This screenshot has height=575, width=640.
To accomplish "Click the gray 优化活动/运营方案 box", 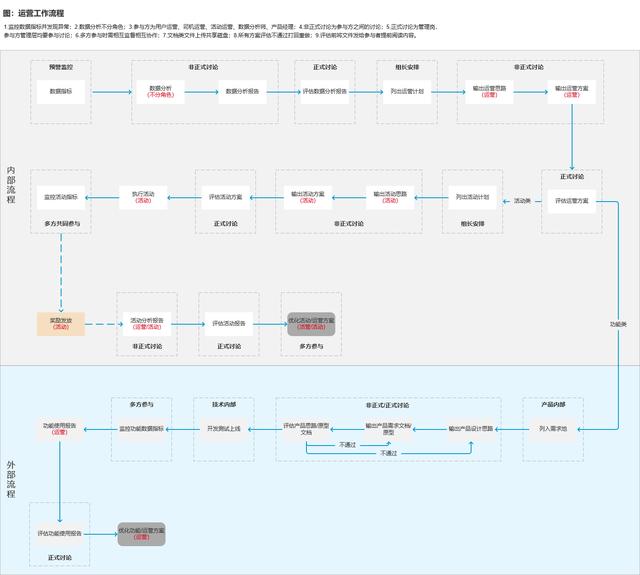I will (311, 324).
